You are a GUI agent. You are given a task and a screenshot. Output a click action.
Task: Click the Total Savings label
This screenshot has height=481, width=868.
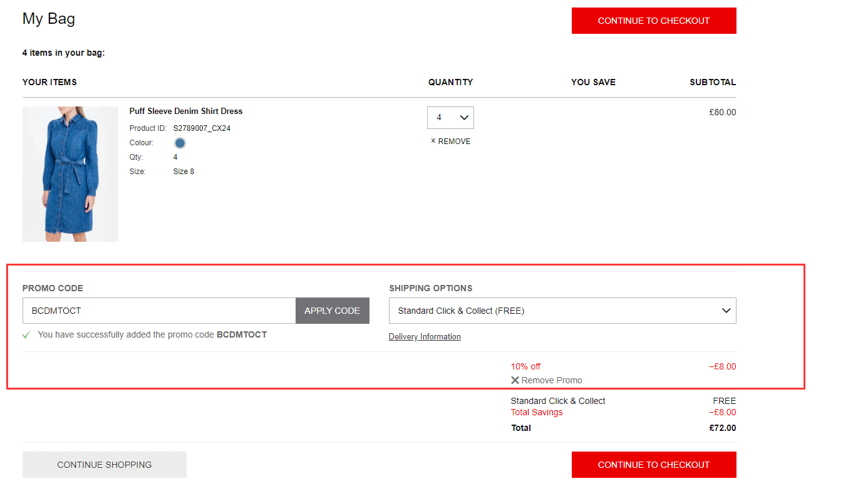537,412
